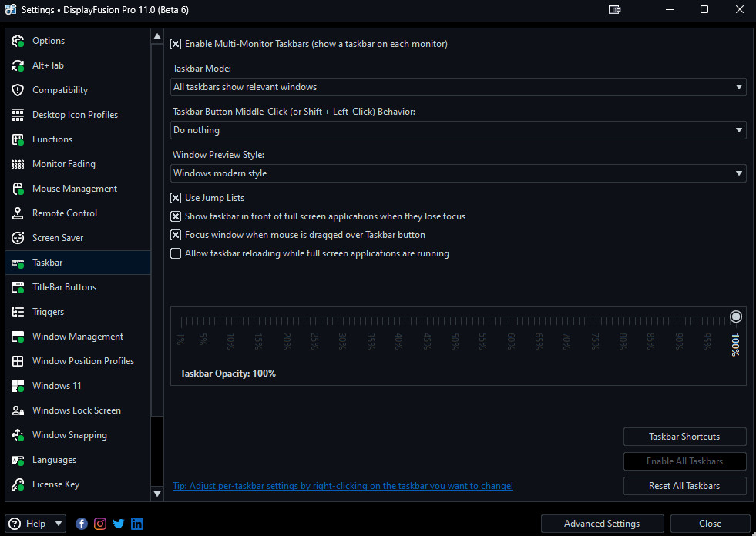Expand the Taskbar Mode dropdown
The width and height of the screenshot is (756, 536).
(458, 87)
